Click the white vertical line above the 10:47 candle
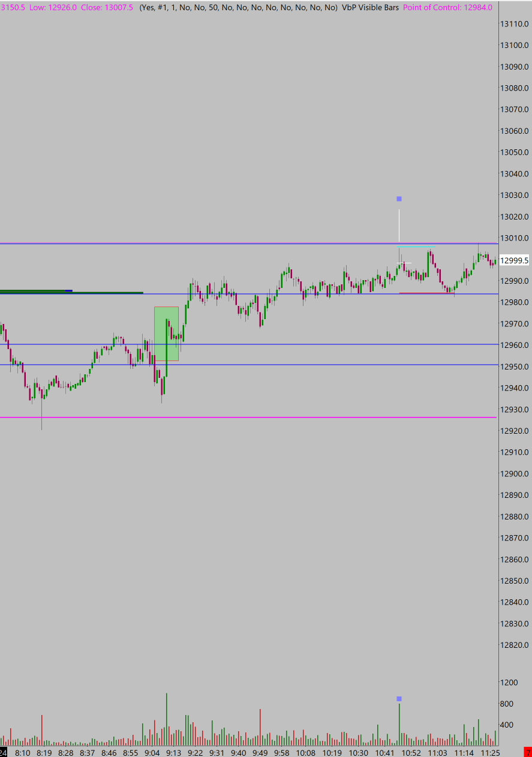 click(x=399, y=226)
